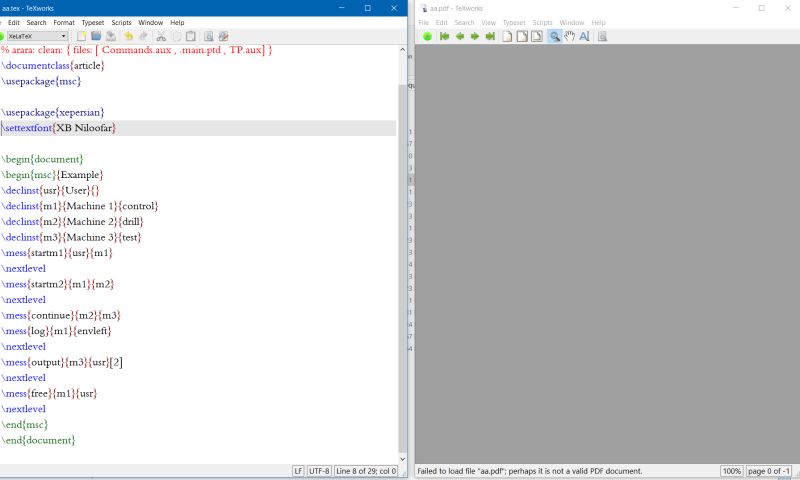
Task: Save the aa.tex file via toolbar
Action: [x=111, y=36]
